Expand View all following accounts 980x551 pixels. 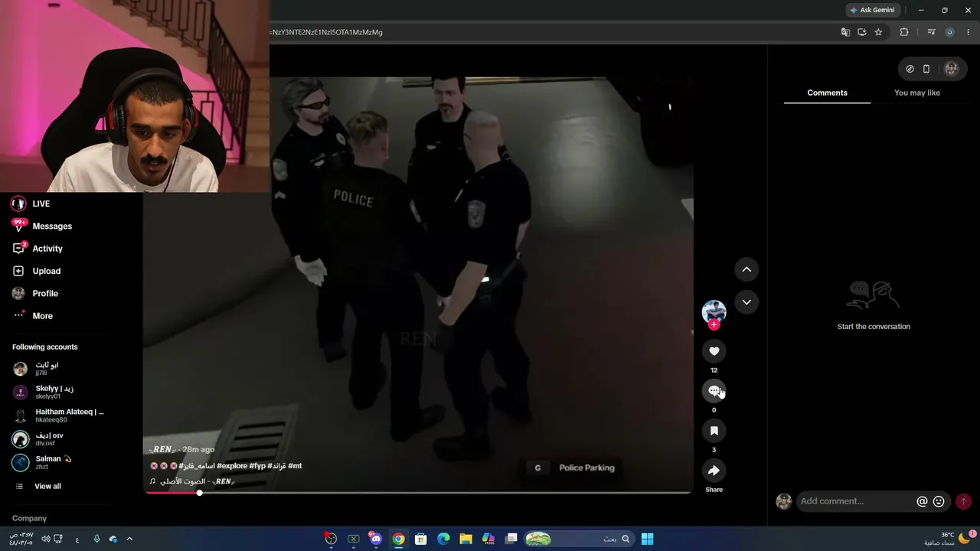38,486
